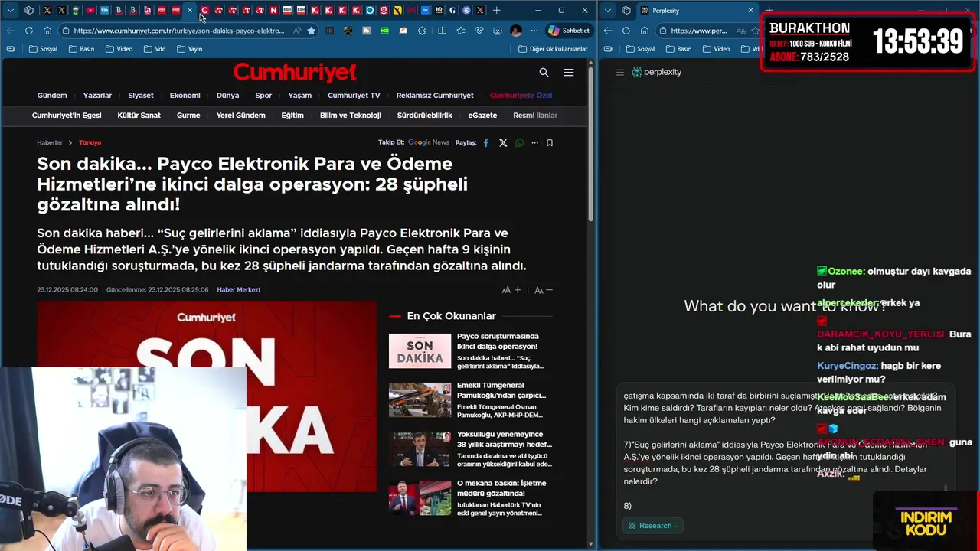Open the Gündem section
Viewport: 980px width, 551px height.
pos(52,96)
